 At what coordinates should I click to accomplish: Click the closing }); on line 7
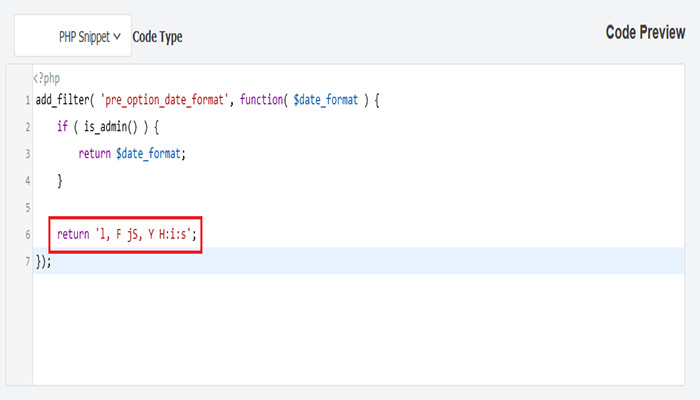tap(43, 261)
